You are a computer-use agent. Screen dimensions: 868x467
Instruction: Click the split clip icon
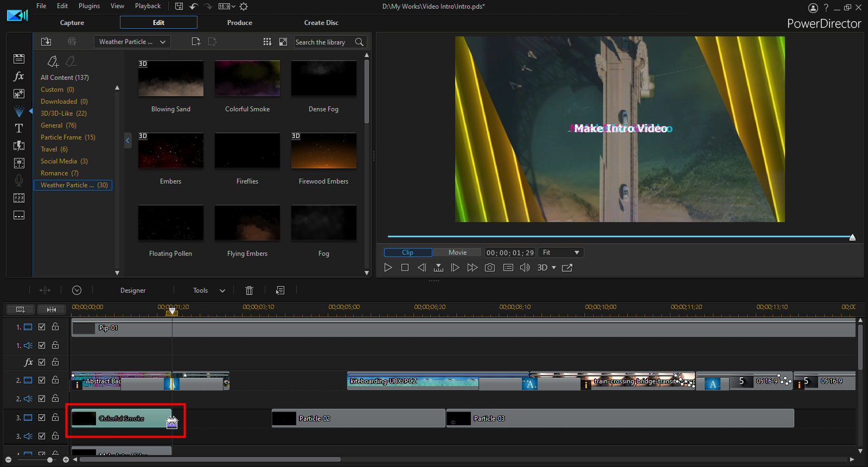coord(45,291)
